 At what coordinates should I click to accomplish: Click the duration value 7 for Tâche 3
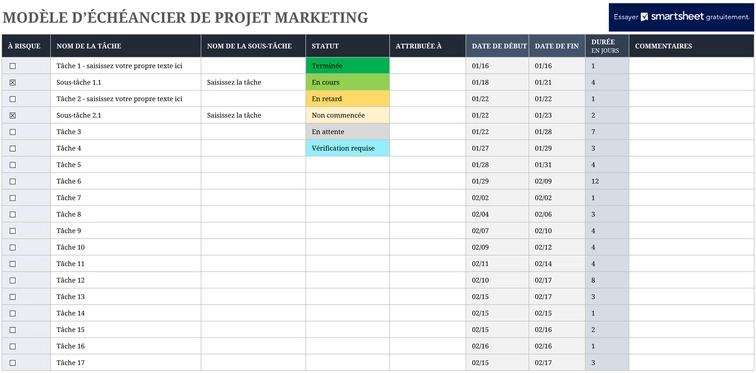coord(607,132)
